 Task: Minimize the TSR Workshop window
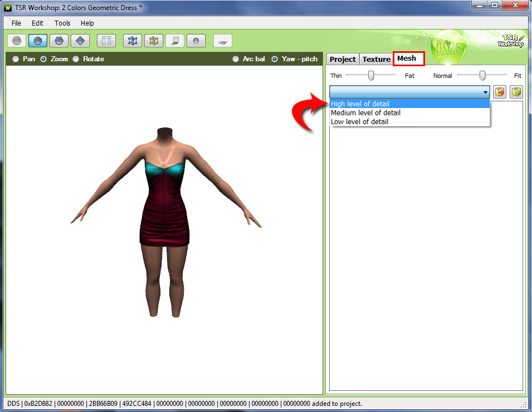pyautogui.click(x=480, y=5)
